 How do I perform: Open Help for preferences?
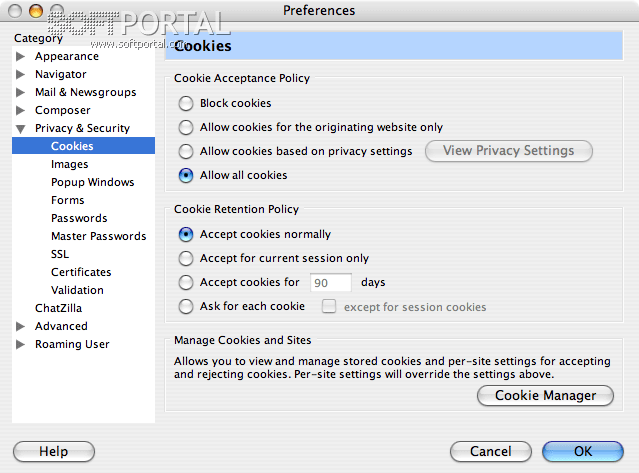pos(53,452)
